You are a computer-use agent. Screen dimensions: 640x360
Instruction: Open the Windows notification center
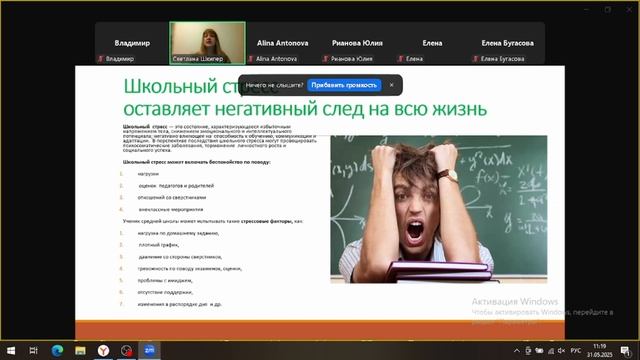pos(625,351)
